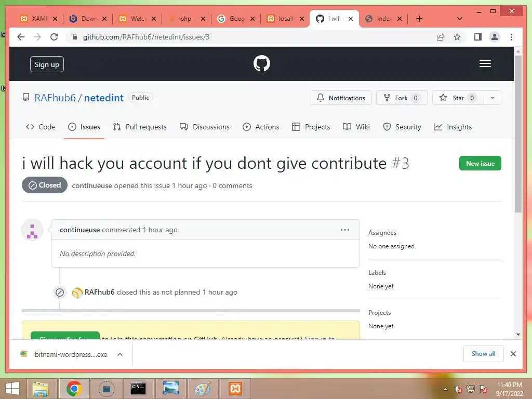Open the comment's three-dot options menu
The height and width of the screenshot is (399, 532).
(345, 230)
